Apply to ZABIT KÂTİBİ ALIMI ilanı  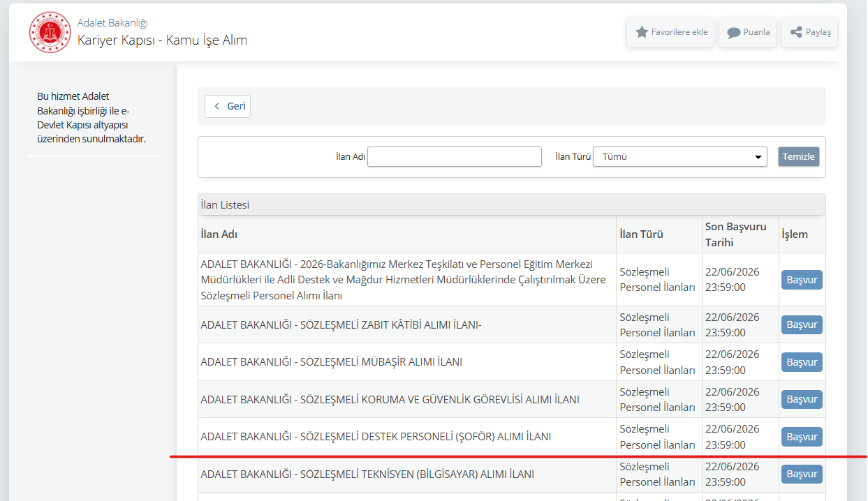click(x=802, y=324)
